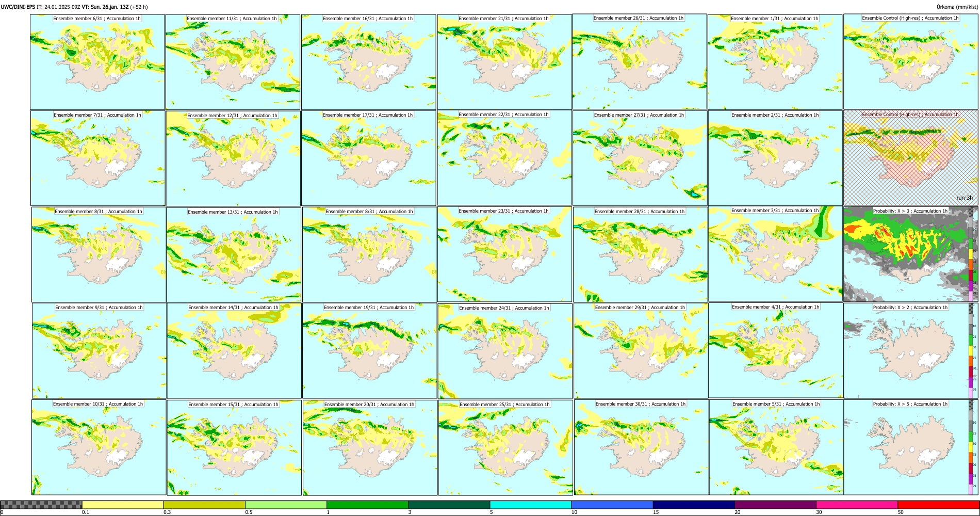The height and width of the screenshot is (516, 980).
Task: Select the Ensemble member 7/31 map
Action: pyautogui.click(x=97, y=158)
